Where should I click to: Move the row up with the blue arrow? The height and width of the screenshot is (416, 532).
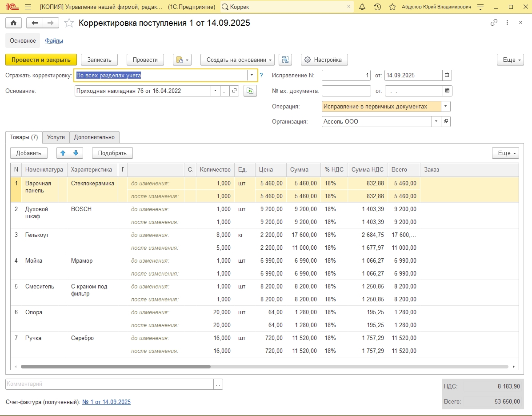click(x=63, y=153)
